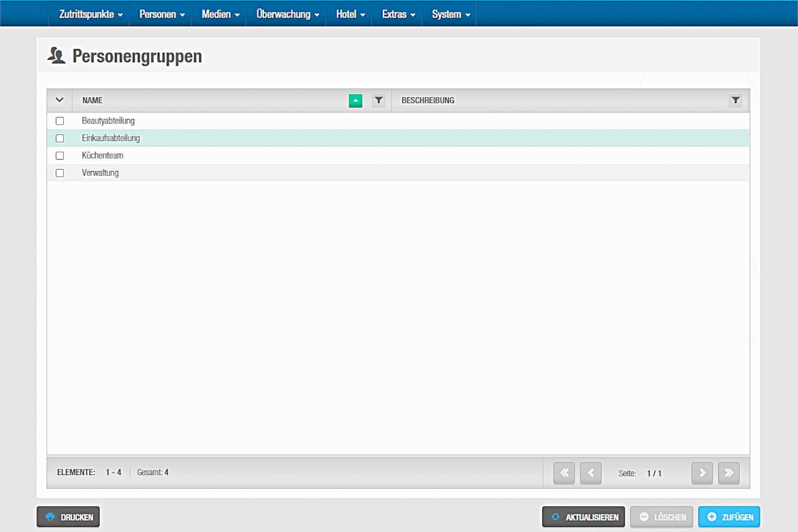Open the Beschreibung column filter icon
Screen dimensions: 798x532
pos(735,101)
